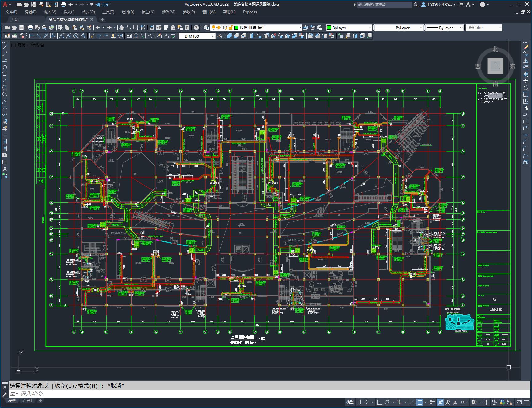Toggle polar tracking in status bar
Screen dimensions: 532x408
click(387, 402)
